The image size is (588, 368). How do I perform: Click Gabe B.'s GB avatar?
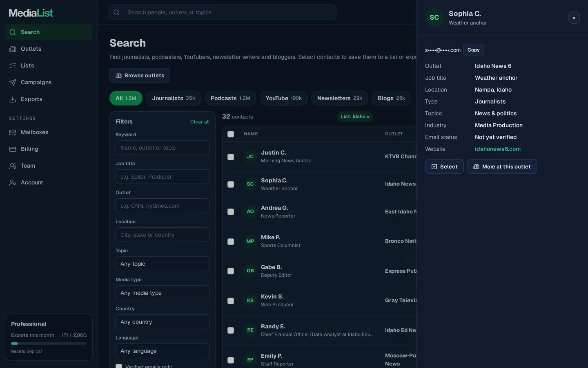250,271
